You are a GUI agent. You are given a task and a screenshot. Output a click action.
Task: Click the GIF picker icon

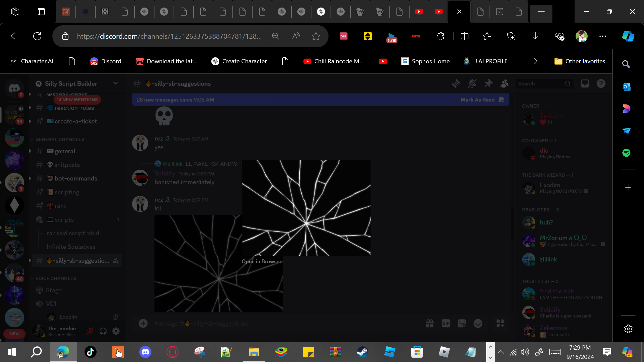click(446, 323)
